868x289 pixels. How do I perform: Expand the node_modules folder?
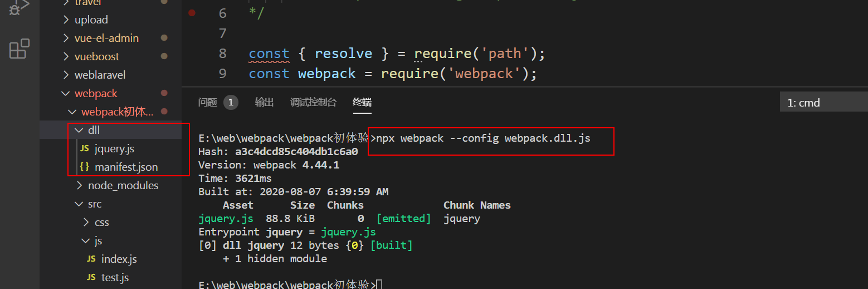point(123,185)
